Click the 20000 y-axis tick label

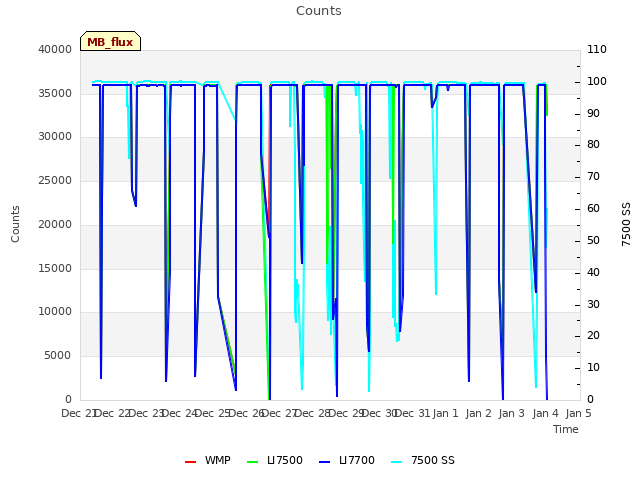tap(55, 224)
